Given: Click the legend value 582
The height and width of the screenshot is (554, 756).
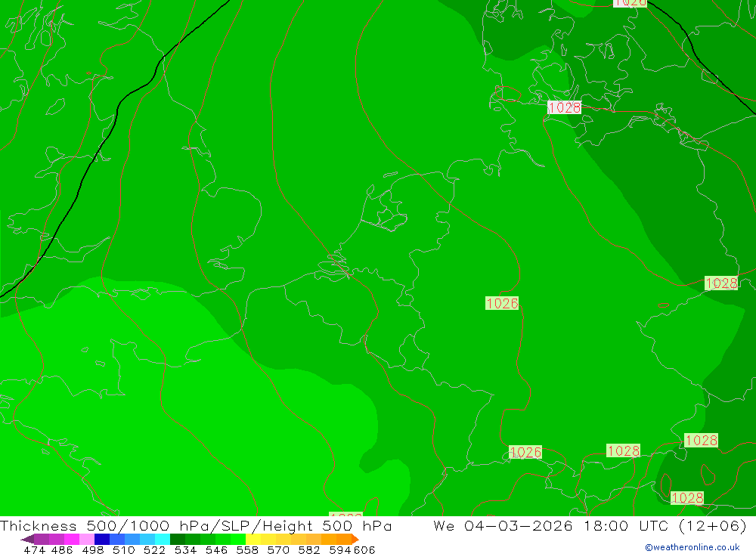Looking at the screenshot, I should pos(309,550).
